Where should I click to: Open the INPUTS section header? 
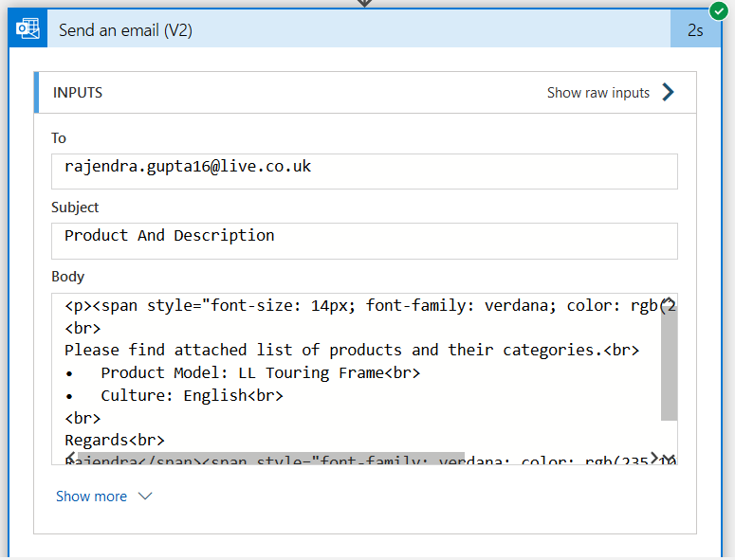[78, 92]
